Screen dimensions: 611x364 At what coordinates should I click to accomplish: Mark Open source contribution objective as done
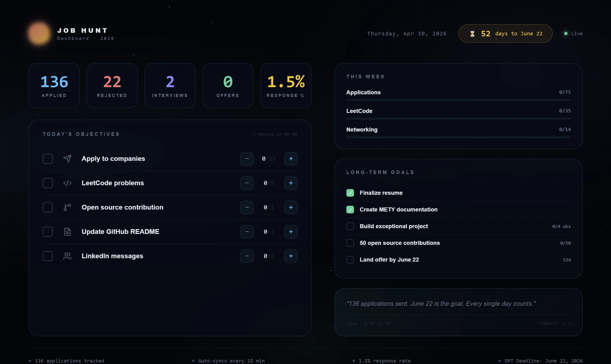(x=48, y=207)
